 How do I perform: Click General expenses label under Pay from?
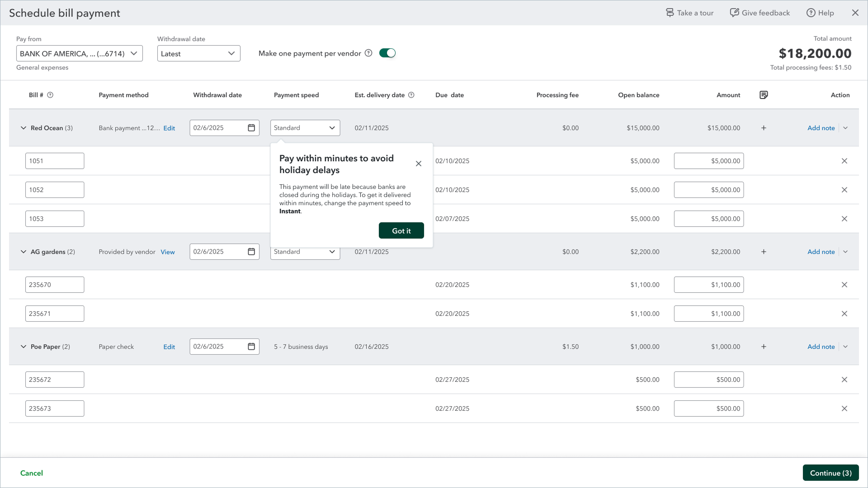pyautogui.click(x=42, y=67)
